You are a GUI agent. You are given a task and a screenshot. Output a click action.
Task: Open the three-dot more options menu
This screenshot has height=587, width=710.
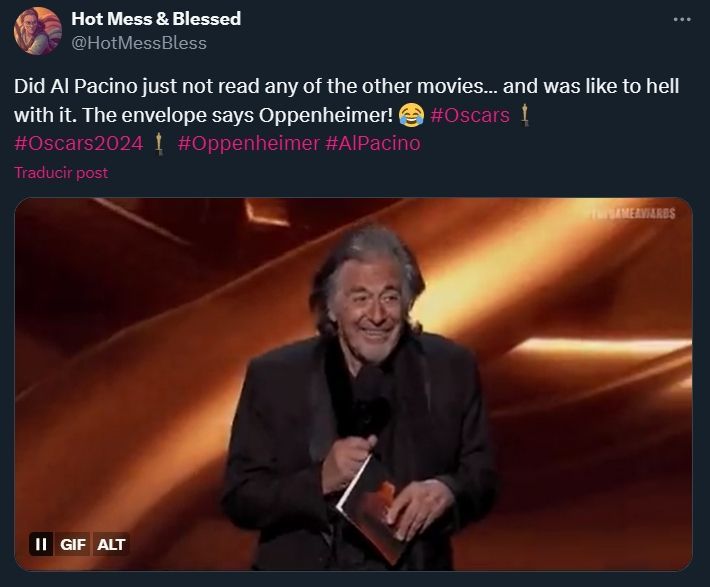[682, 19]
